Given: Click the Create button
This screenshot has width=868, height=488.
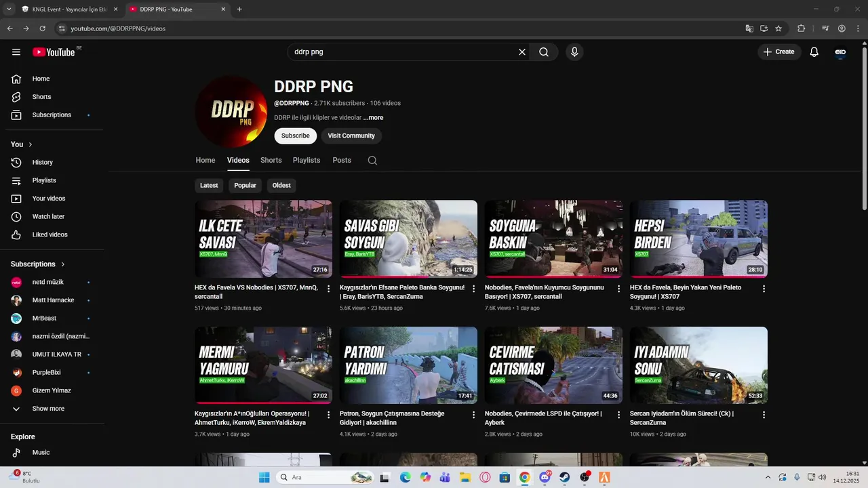Looking at the screenshot, I should click(x=778, y=52).
